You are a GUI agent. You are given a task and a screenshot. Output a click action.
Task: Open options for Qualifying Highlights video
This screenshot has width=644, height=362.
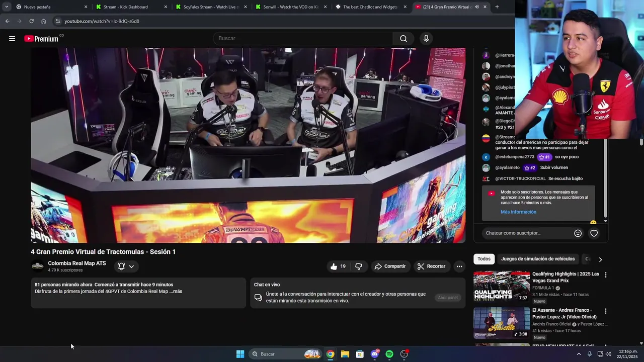606,275
